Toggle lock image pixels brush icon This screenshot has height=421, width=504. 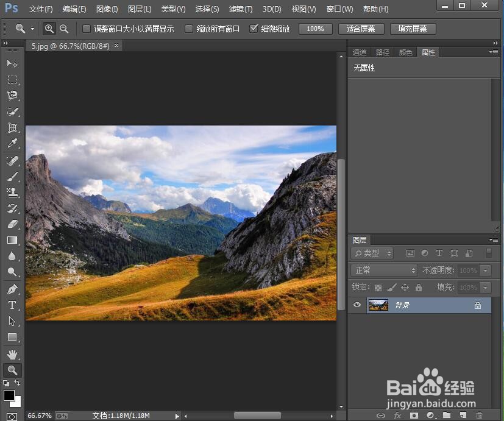(x=391, y=288)
